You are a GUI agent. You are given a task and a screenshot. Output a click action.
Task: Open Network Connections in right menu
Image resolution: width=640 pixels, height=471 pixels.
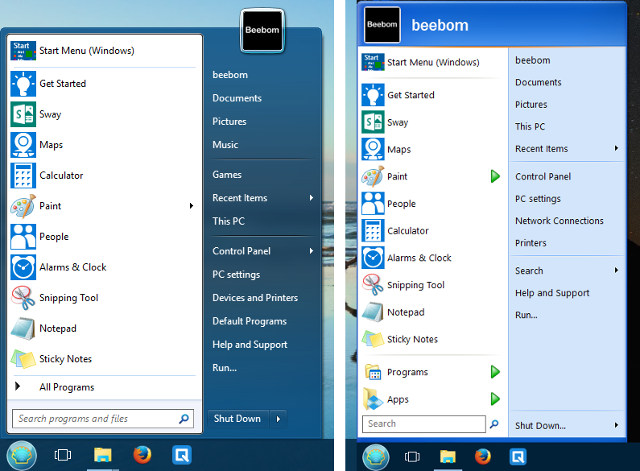559,221
